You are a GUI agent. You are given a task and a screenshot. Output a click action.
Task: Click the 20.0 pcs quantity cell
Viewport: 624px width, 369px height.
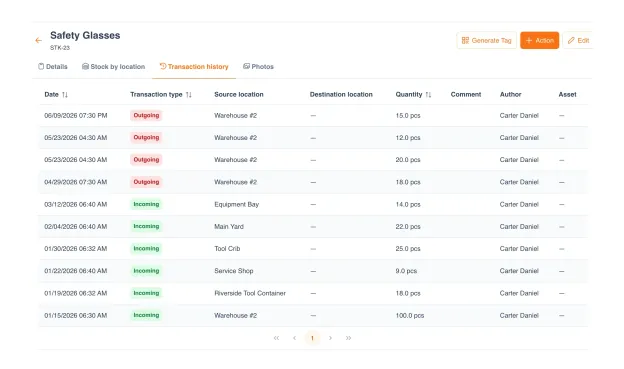(408, 160)
